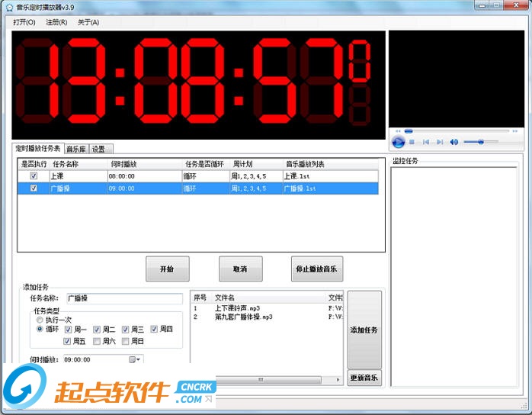The image size is (532, 415).
Task: Skip to the next track in the player
Action: 440,142
